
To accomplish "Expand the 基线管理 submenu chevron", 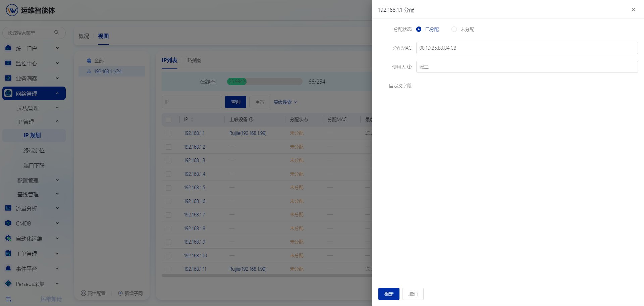I will click(57, 194).
